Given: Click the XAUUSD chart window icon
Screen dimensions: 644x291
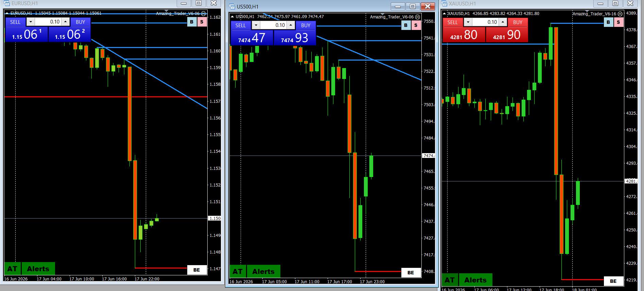Looking at the screenshot, I should point(444,3).
